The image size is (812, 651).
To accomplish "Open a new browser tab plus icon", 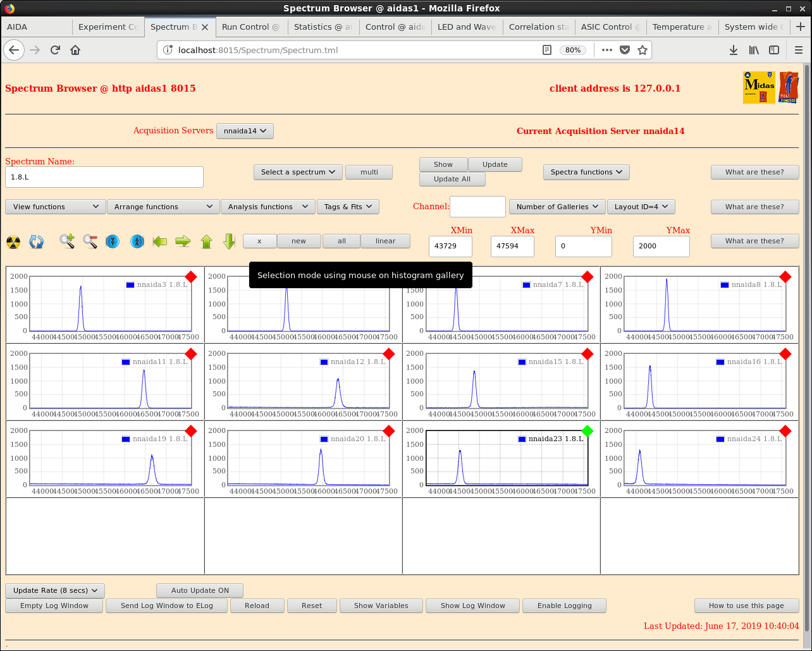I will click(x=801, y=27).
